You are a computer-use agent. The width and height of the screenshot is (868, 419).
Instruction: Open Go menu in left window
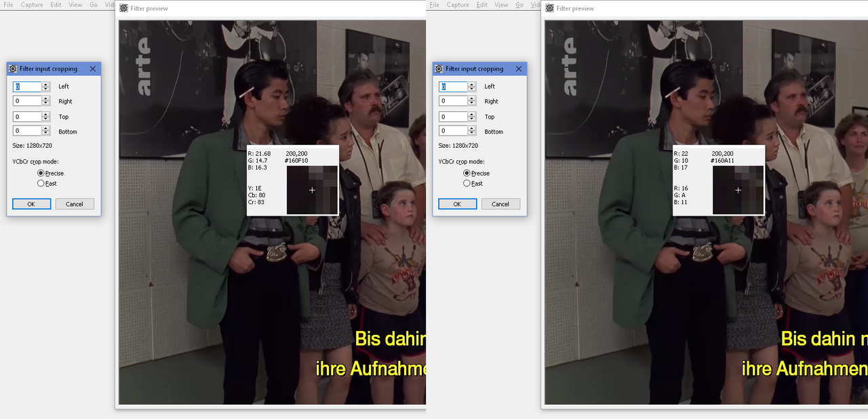[x=94, y=5]
